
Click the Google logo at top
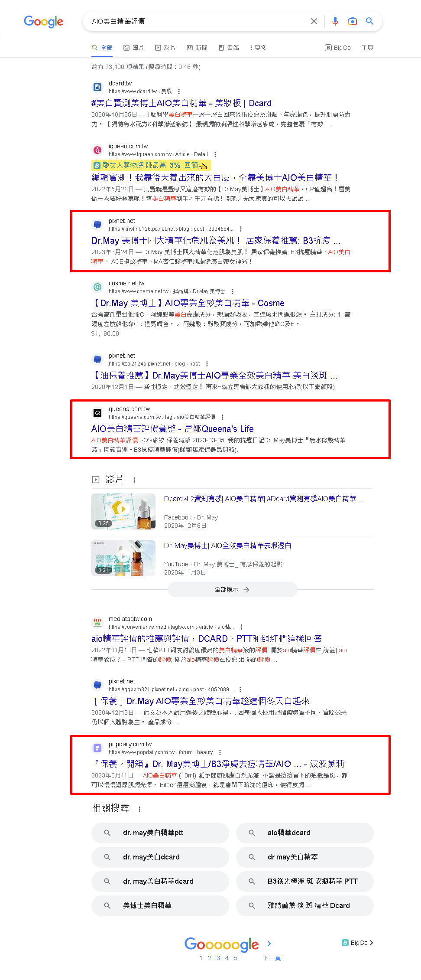click(x=43, y=22)
